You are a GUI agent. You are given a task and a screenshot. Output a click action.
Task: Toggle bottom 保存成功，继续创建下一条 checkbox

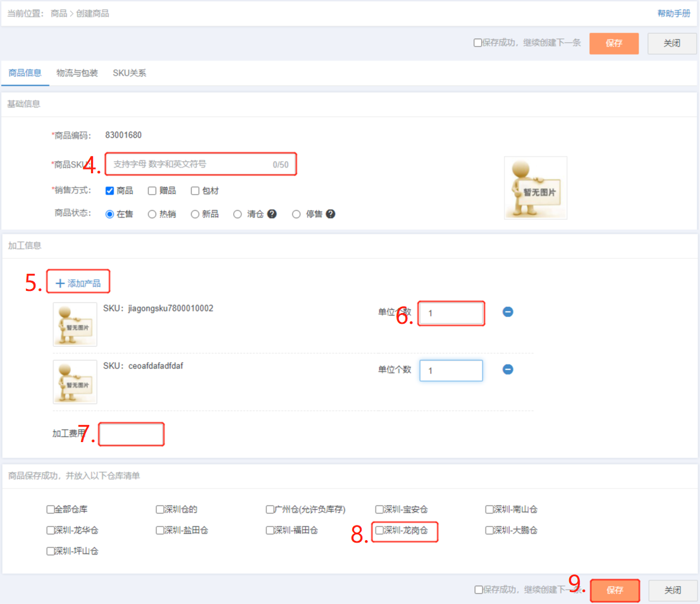pos(479,589)
